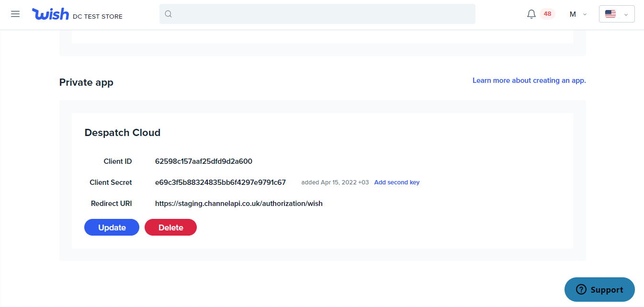Expand the M account dropdown
644x307 pixels.
pyautogui.click(x=578, y=14)
